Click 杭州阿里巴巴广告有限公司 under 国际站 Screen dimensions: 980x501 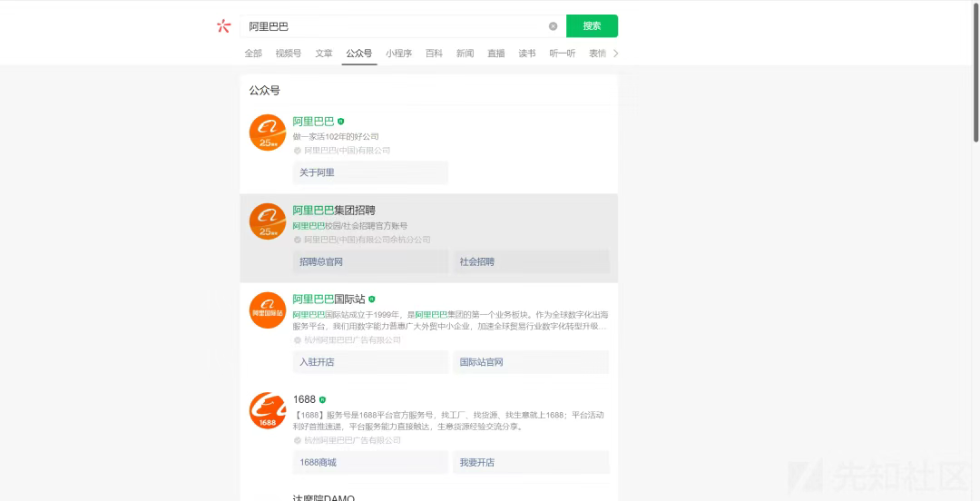[x=352, y=340]
